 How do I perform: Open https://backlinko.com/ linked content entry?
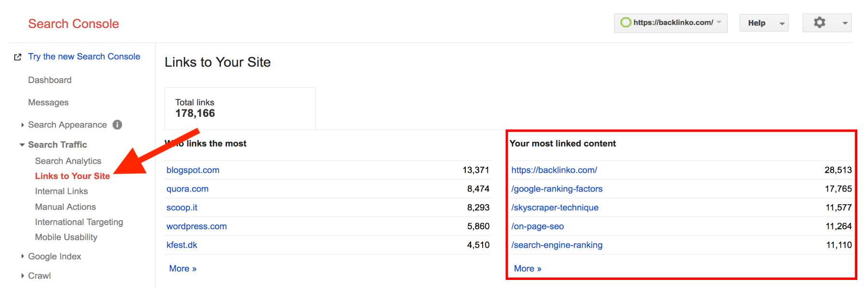554,170
